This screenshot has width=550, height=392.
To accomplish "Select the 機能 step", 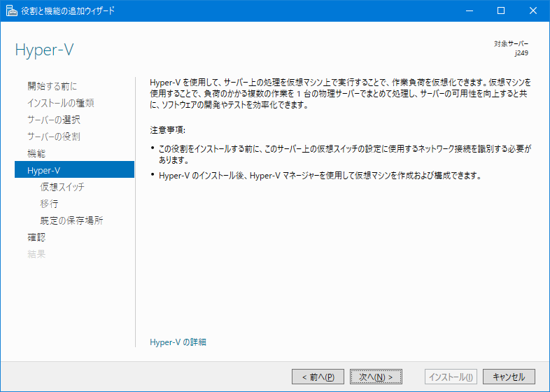I will point(36,153).
